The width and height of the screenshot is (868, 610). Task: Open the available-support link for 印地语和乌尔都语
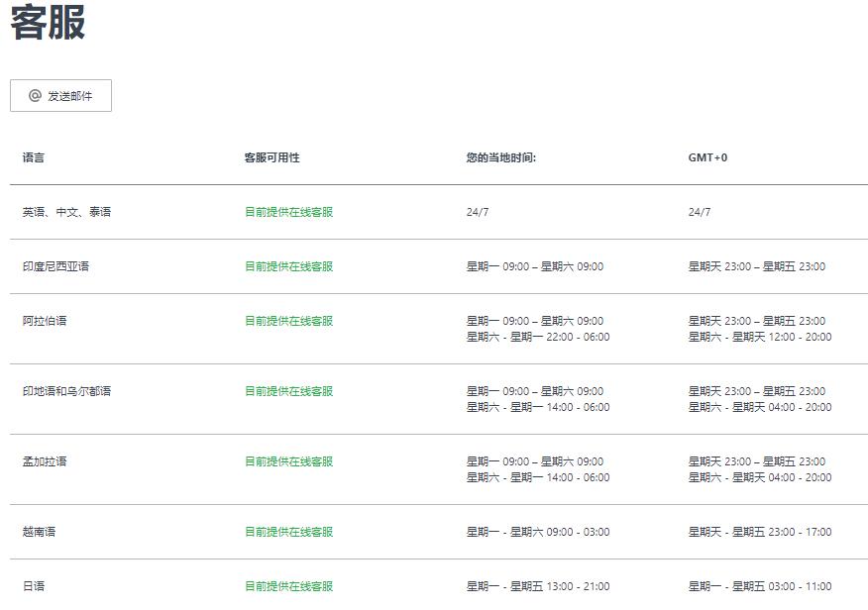(x=289, y=391)
